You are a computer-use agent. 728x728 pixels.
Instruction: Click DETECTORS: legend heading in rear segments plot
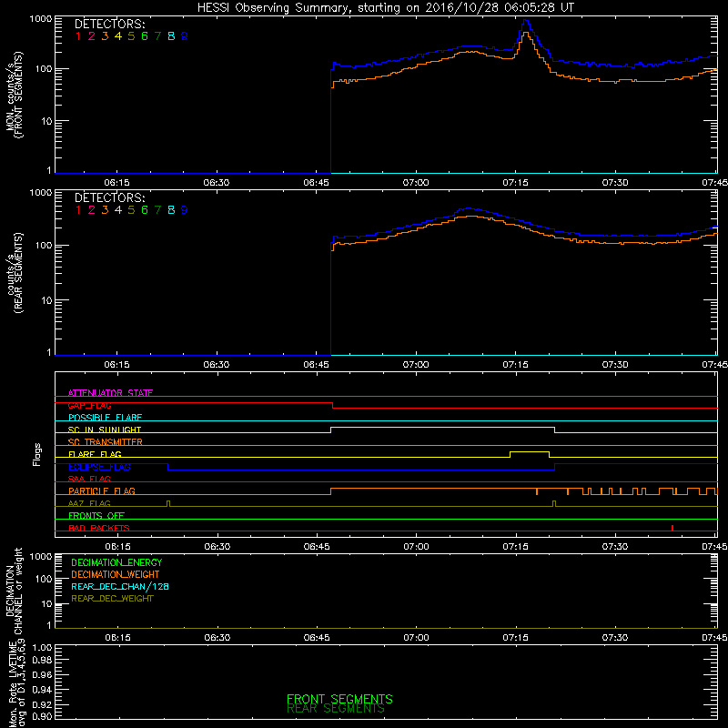click(x=109, y=197)
